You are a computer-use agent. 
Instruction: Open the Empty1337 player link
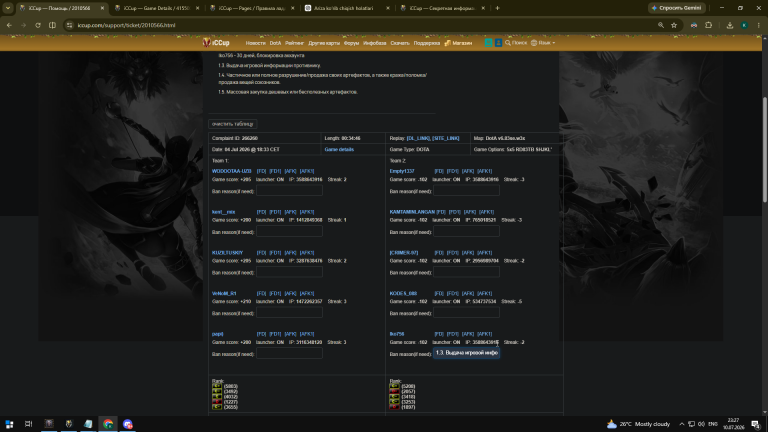click(x=402, y=171)
